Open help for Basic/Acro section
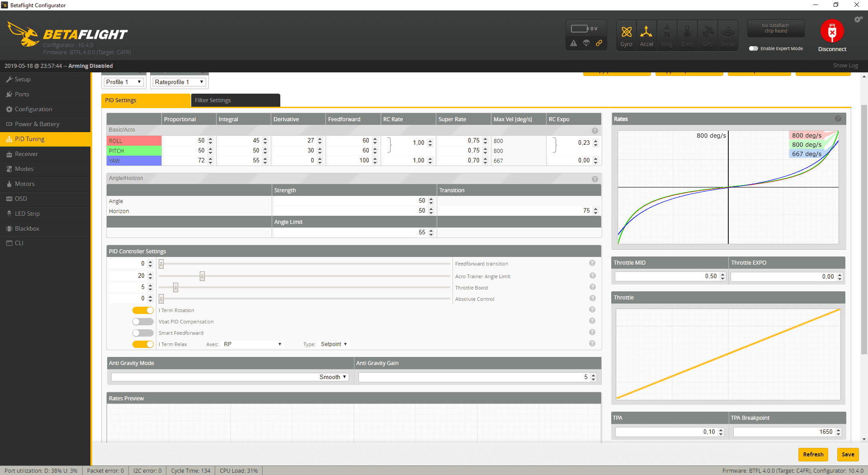This screenshot has height=475, width=868. tap(595, 131)
